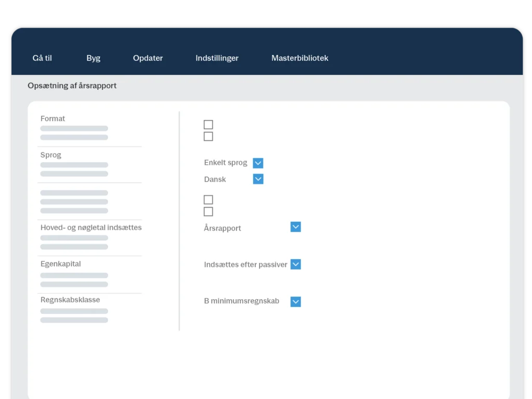Image resolution: width=532 pixels, height=399 pixels.
Task: Open the Årsrapport dropdown arrow
Action: click(296, 227)
